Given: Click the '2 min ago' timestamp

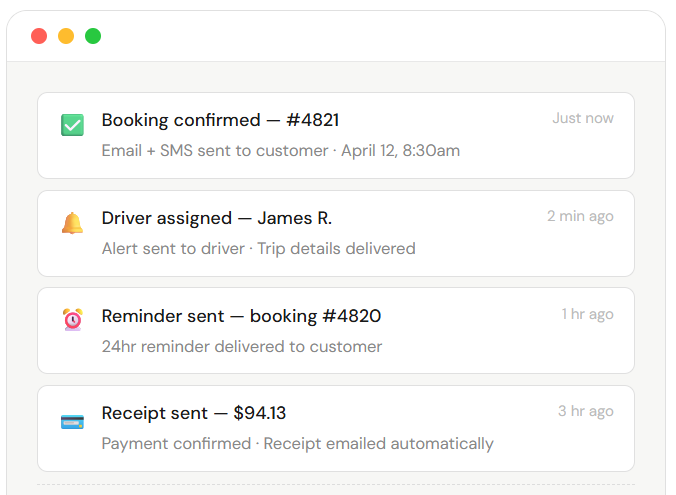Looking at the screenshot, I should 580,216.
